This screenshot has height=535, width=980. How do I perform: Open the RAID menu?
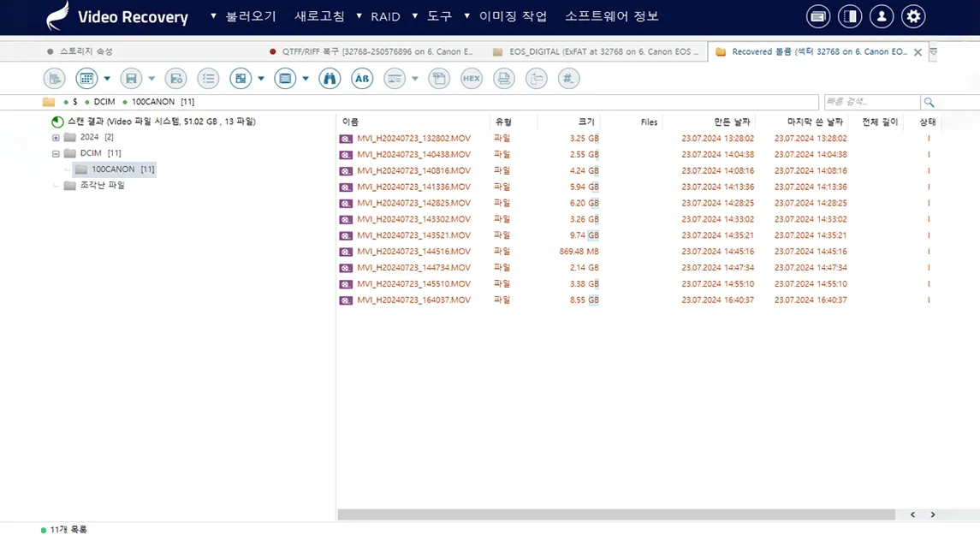point(385,16)
